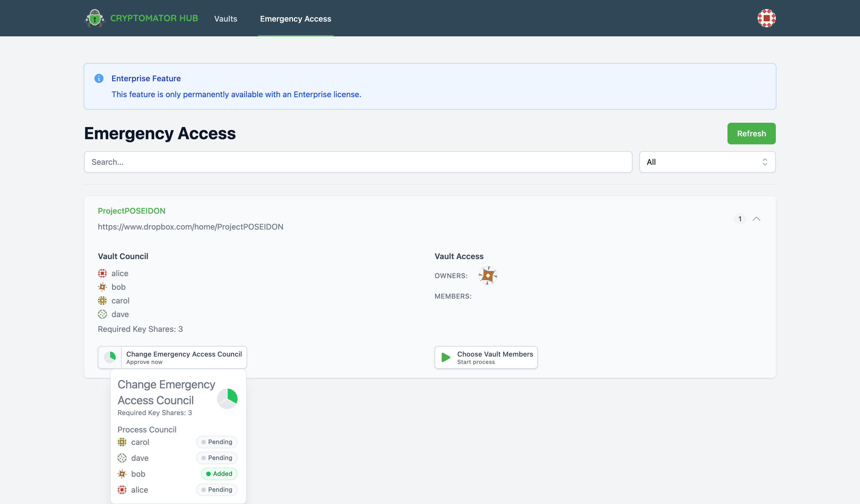The width and height of the screenshot is (860, 504).
Task: Click bob's Added status badge
Action: click(219, 474)
